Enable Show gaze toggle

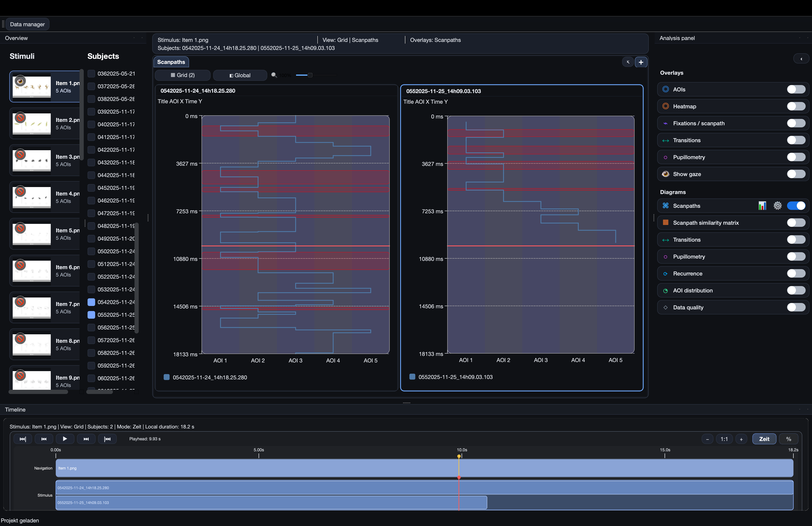pos(796,174)
